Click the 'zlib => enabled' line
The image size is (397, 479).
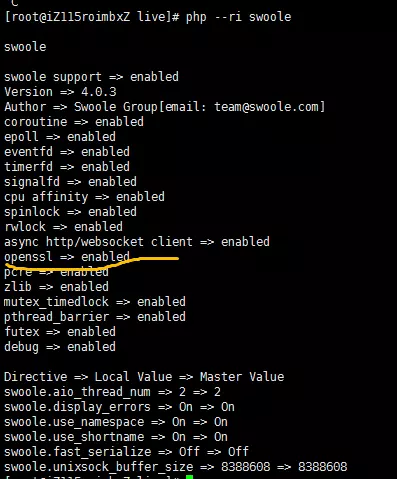(56, 287)
